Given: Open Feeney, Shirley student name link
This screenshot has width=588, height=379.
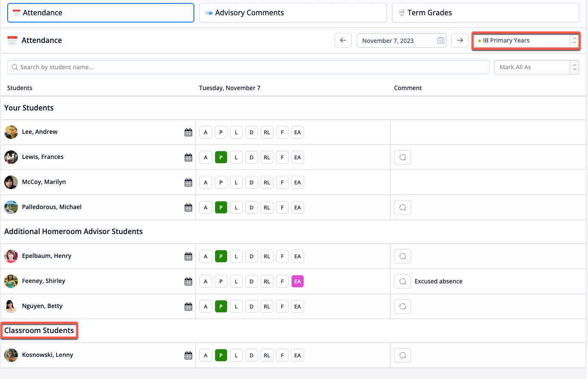Looking at the screenshot, I should tap(43, 281).
